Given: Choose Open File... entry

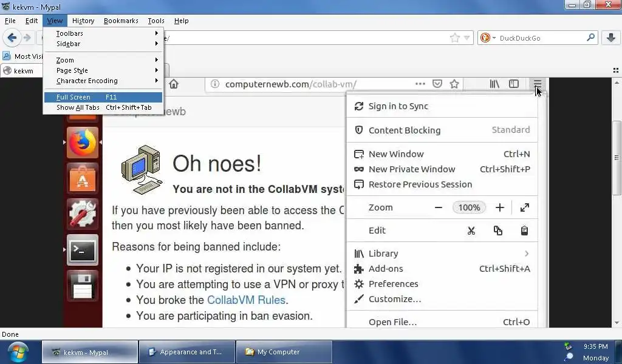Looking at the screenshot, I should (442, 322).
